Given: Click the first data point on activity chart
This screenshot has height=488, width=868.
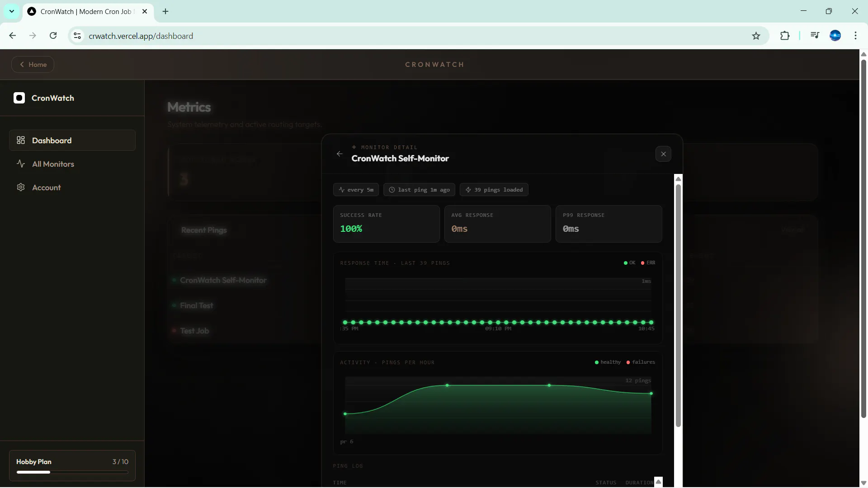Looking at the screenshot, I should point(345,414).
